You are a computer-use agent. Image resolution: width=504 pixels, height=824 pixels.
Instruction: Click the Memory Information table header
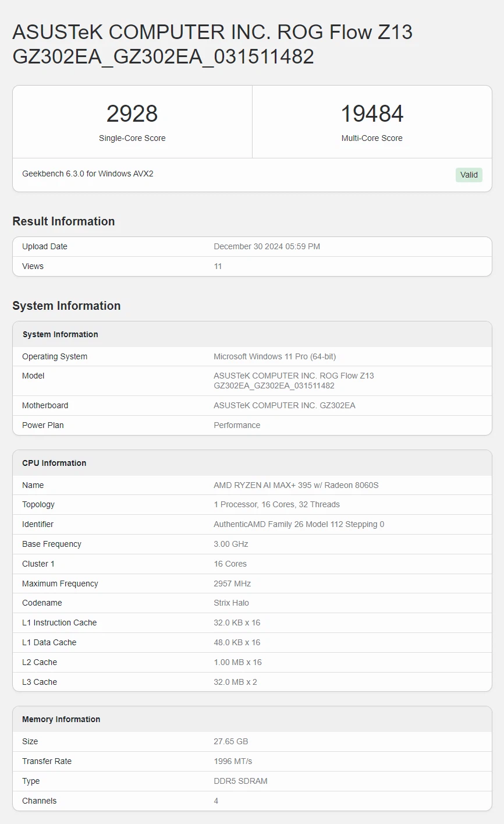click(61, 719)
